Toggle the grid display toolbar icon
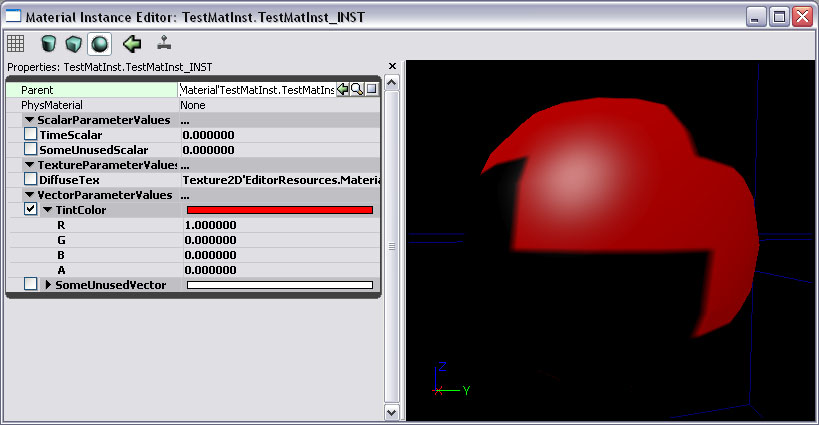 [x=16, y=44]
